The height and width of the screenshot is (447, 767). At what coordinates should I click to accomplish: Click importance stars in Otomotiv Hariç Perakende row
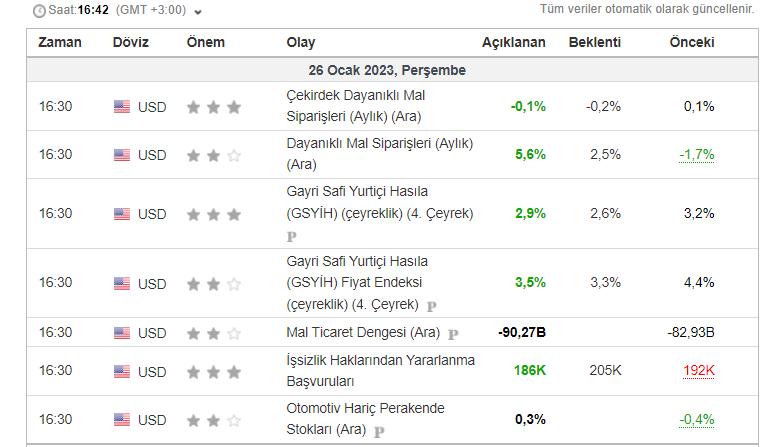[x=214, y=420]
